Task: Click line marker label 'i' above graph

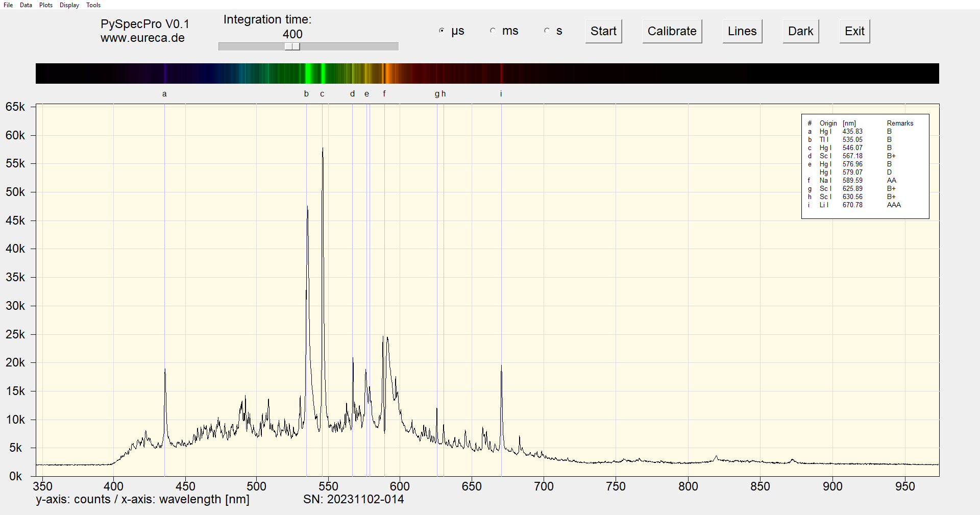Action: point(501,94)
